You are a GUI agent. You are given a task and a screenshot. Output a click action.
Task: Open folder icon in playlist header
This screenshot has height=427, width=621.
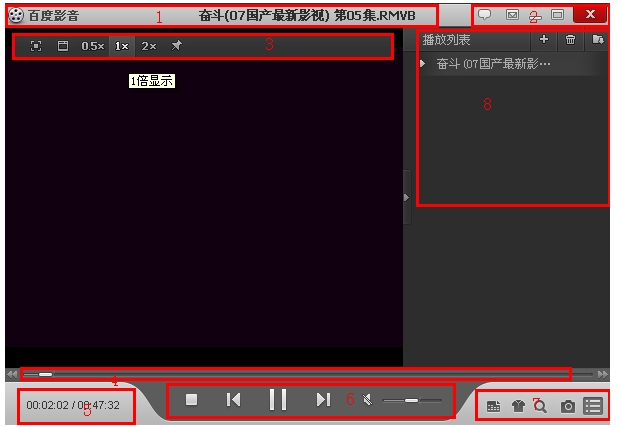598,40
